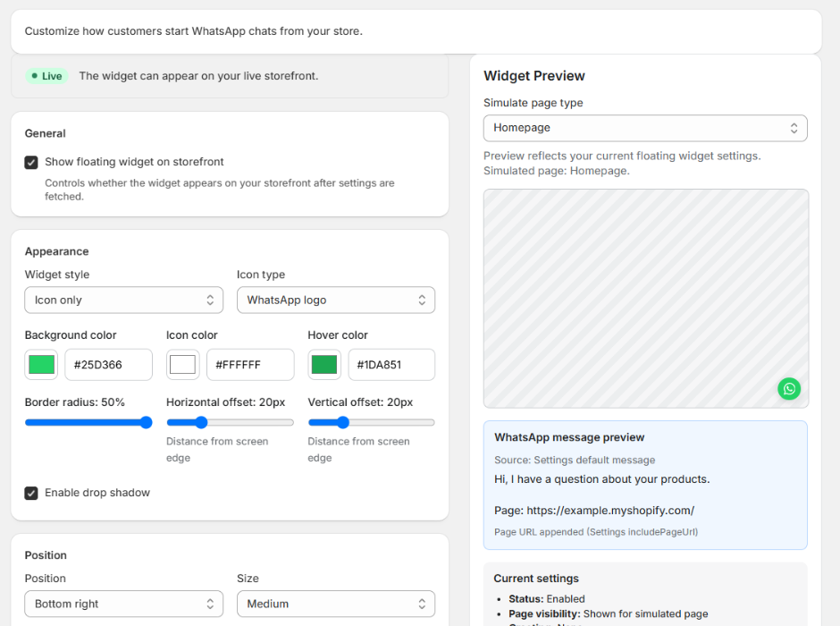Screen dimensions: 840x626
Task: Click the Current settings heading
Action: coord(536,579)
